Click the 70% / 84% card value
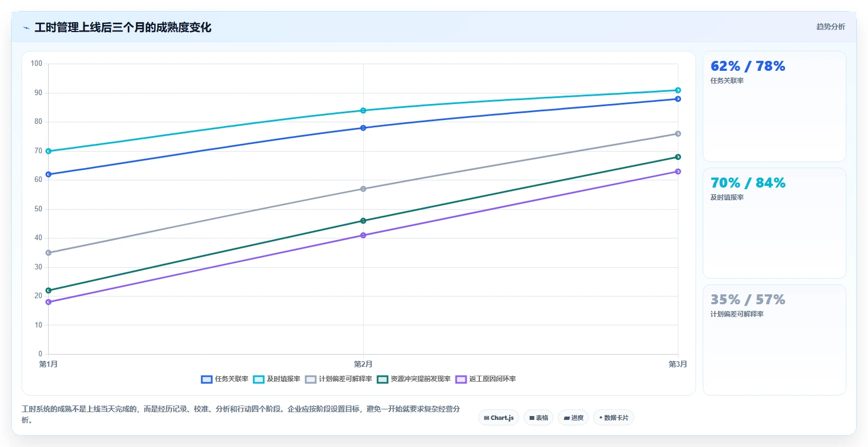The width and height of the screenshot is (868, 447). coord(747,183)
